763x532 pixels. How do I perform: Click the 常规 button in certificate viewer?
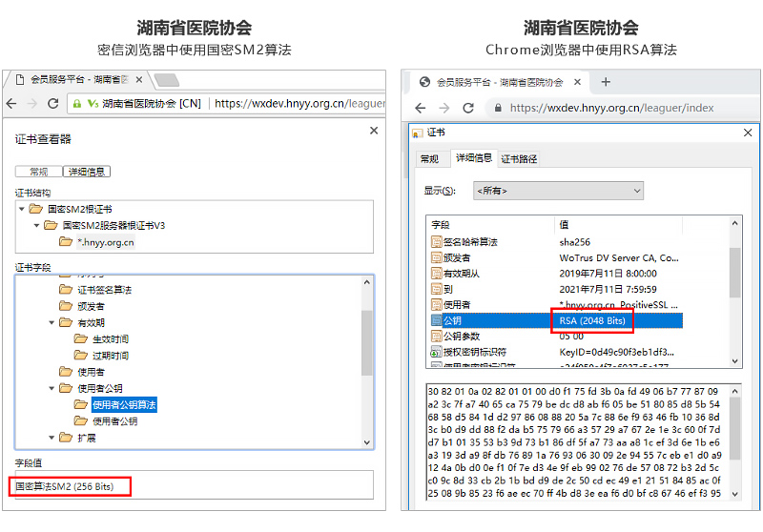pyautogui.click(x=38, y=172)
